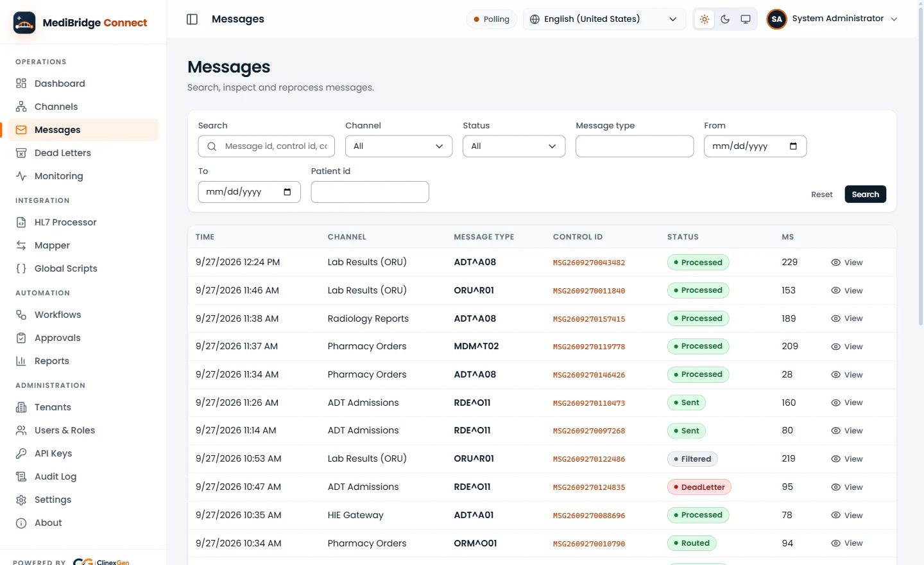Click the Tenants building icon

point(21,407)
